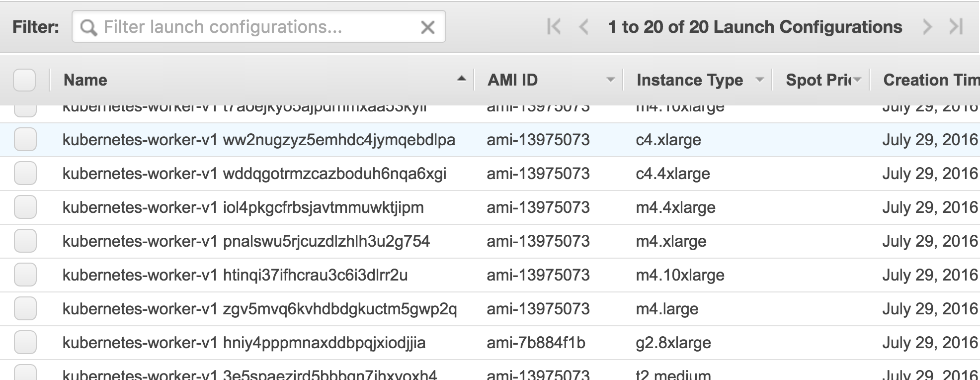
Task: Go to first page of launch configurations
Action: (x=554, y=27)
